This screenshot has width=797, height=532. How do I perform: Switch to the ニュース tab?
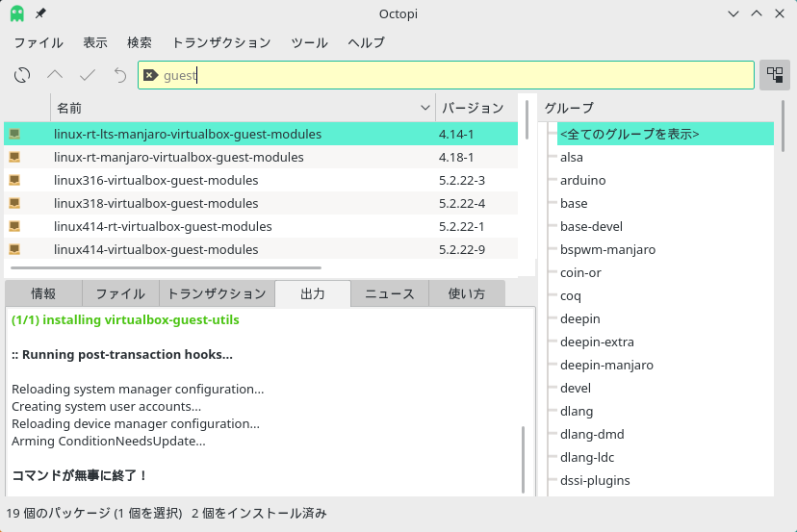coord(390,293)
